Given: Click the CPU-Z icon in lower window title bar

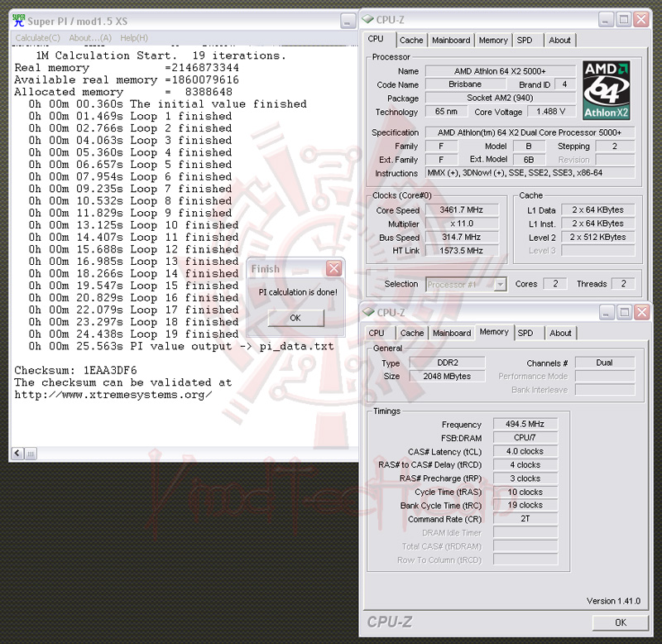Looking at the screenshot, I should click(368, 312).
